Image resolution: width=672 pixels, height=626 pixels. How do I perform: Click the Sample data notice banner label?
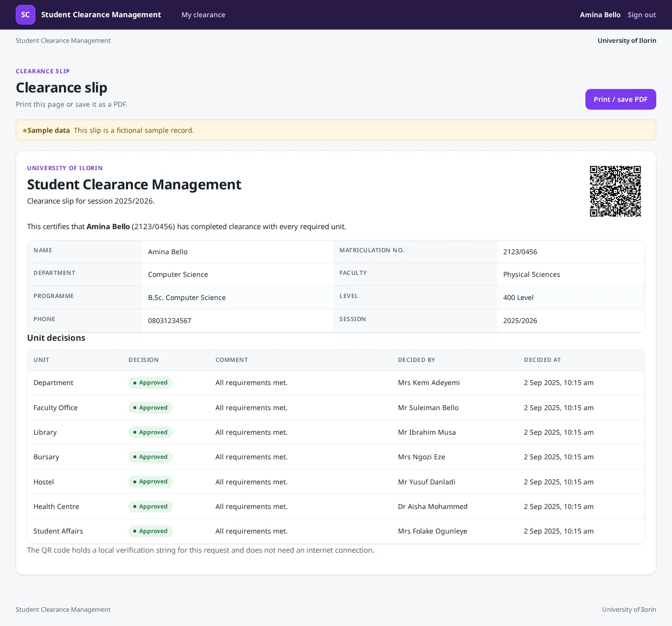(x=48, y=130)
